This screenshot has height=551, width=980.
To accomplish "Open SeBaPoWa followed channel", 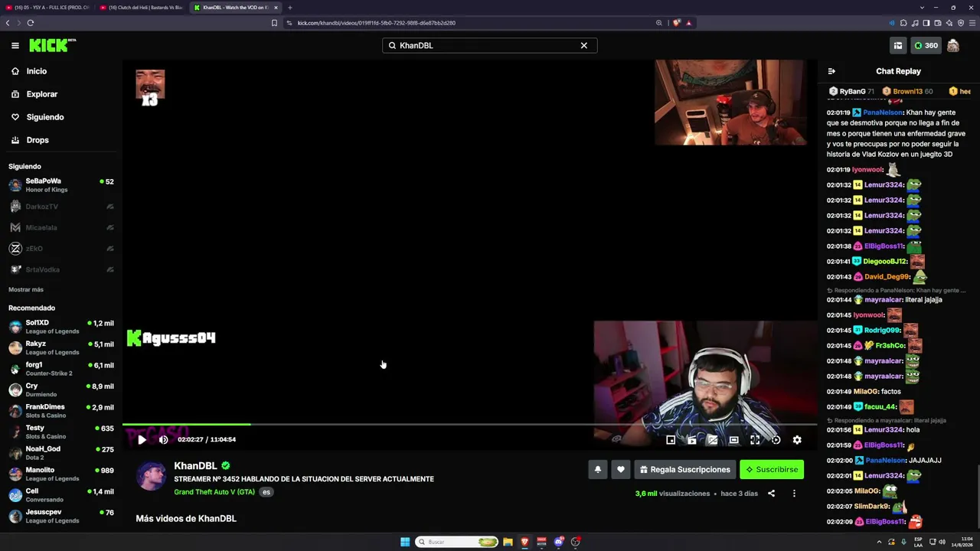I will point(61,185).
